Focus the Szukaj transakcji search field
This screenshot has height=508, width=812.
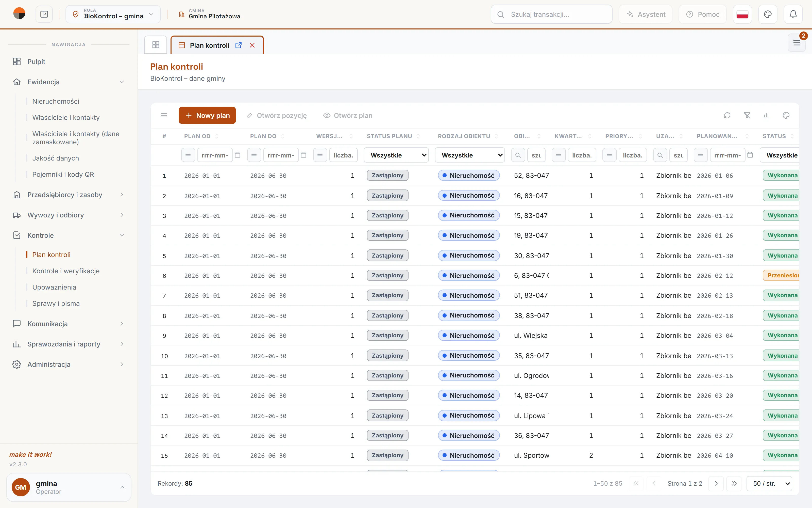pyautogui.click(x=551, y=14)
